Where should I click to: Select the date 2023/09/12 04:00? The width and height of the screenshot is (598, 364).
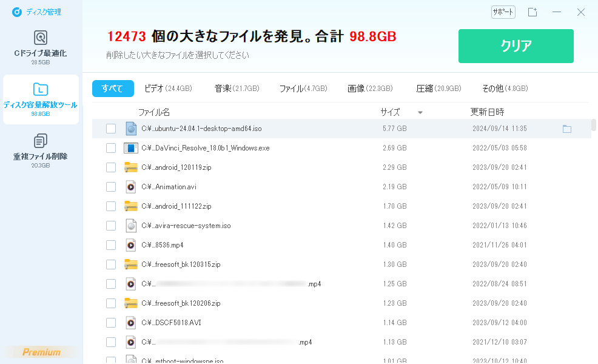point(500,323)
